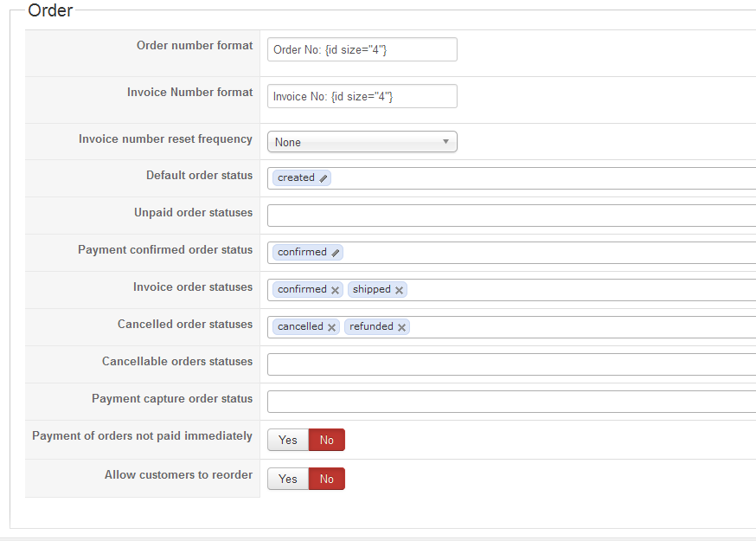This screenshot has width=756, height=541.
Task: Click empty area of Default order status field
Action: [x=536, y=178]
